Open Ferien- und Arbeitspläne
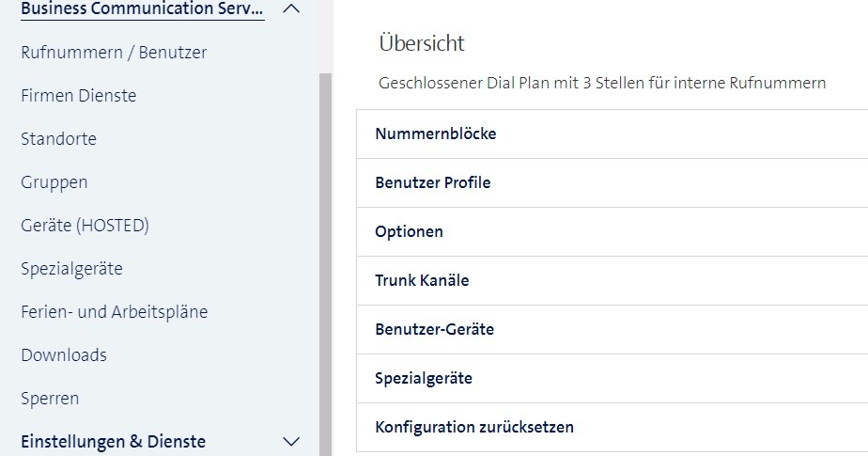Screen dimensions: 868x456 (115, 312)
